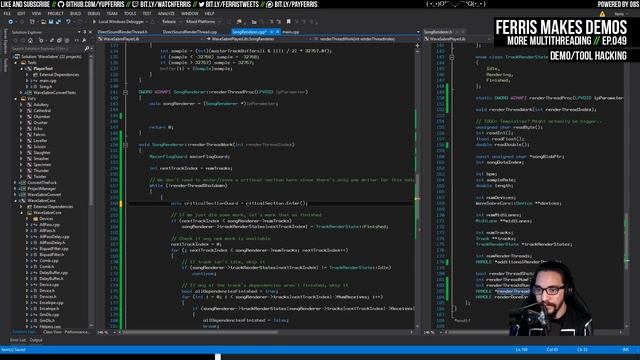The image size is (640, 360).
Task: Open the Class View tab
Action: [52, 332]
